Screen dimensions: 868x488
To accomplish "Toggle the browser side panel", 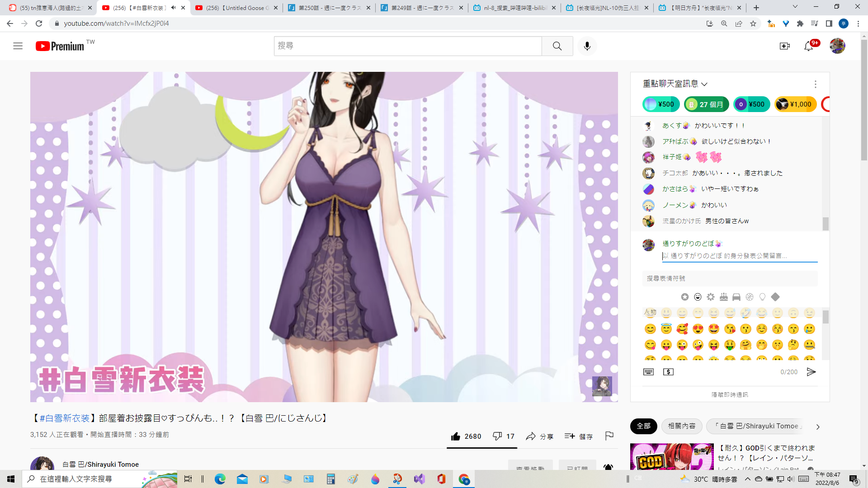I will (829, 23).
